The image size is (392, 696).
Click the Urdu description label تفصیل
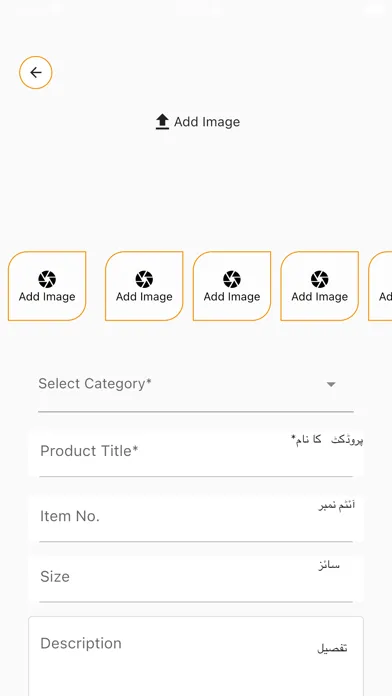[332, 648]
